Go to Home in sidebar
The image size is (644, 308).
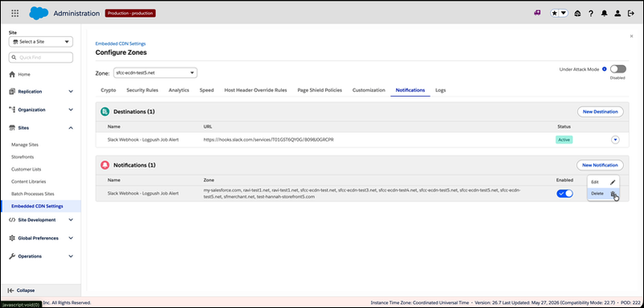pos(24,74)
